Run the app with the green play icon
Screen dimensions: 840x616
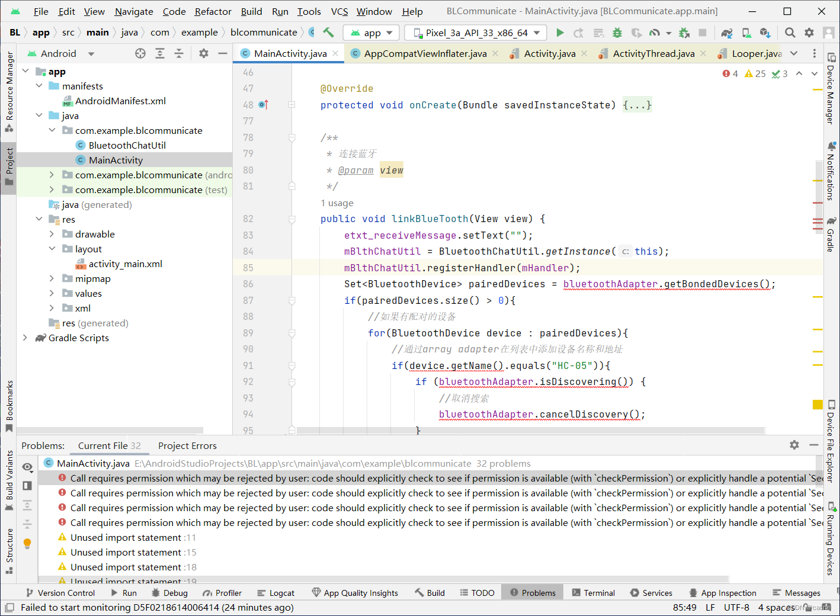[x=560, y=33]
